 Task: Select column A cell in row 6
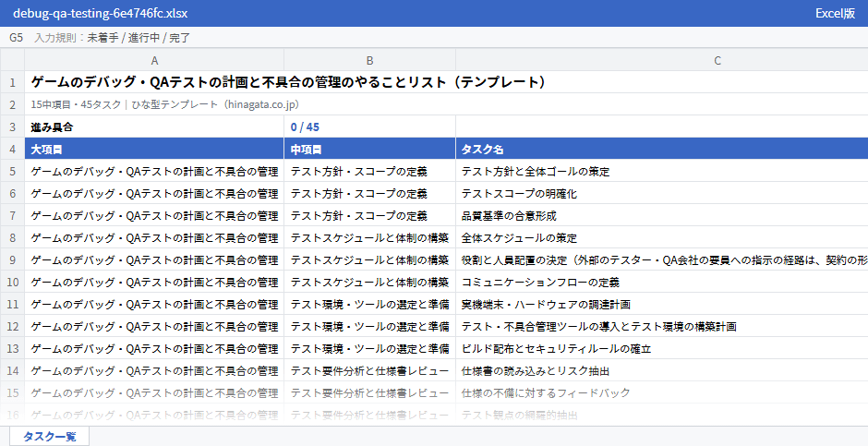(154, 193)
